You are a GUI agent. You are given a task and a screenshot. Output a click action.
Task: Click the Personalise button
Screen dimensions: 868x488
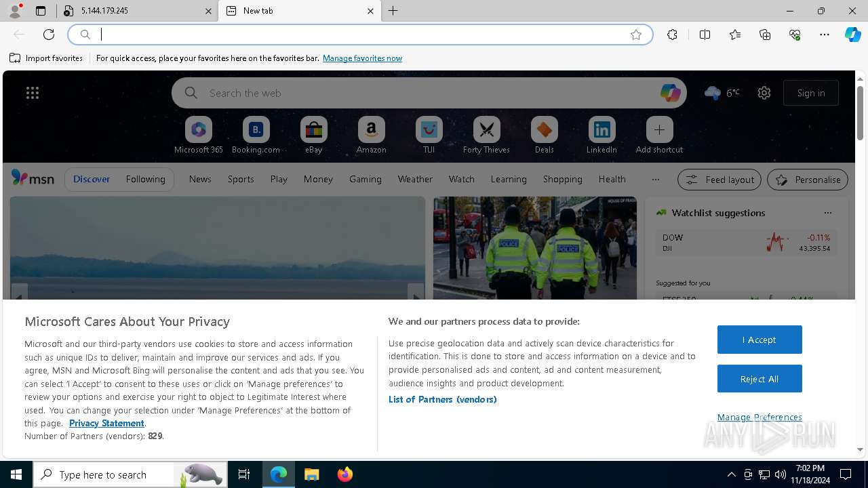pyautogui.click(x=808, y=180)
